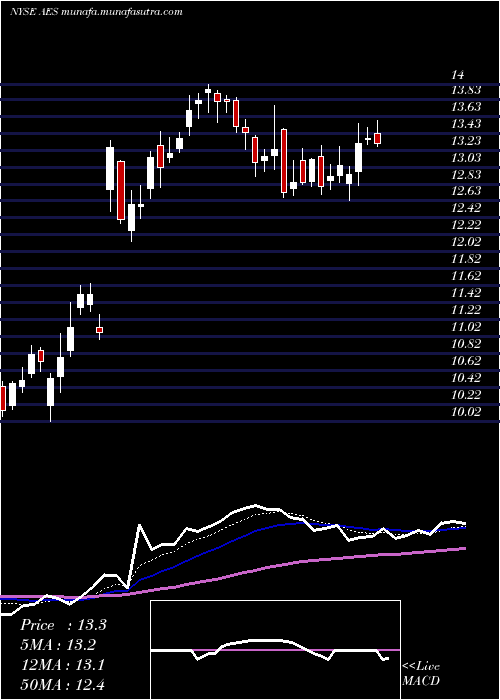The height and width of the screenshot is (700, 500).
Task: Click the 50MA : 12.4 readout
Action: (x=63, y=685)
